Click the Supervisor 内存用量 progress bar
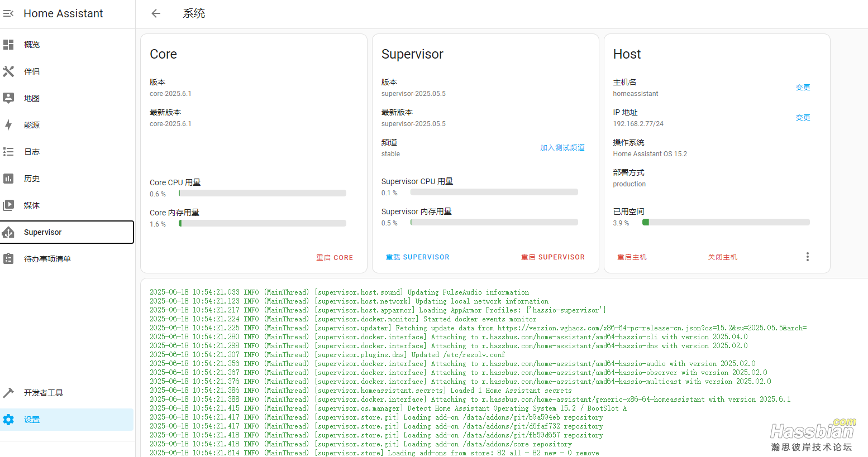 [494, 222]
